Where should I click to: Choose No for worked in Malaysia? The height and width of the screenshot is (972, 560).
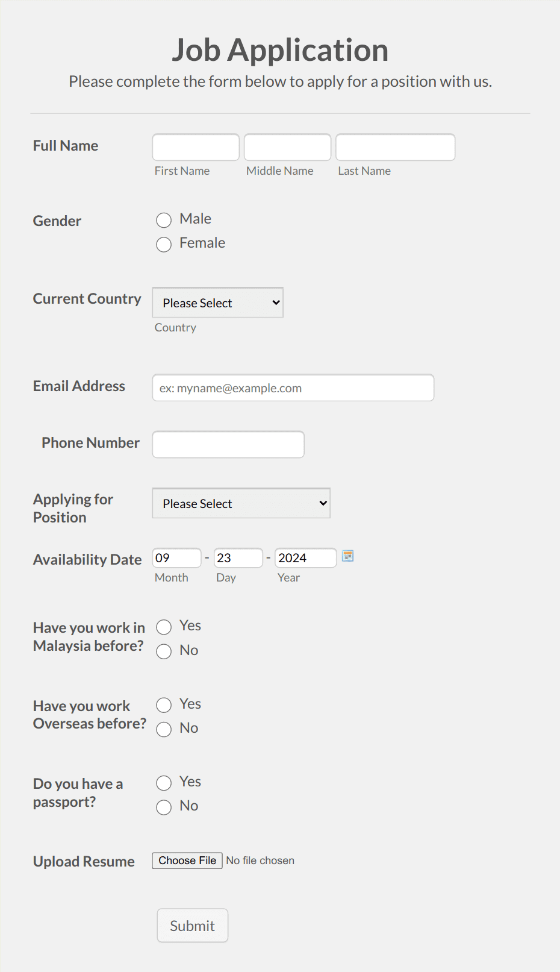coord(164,651)
